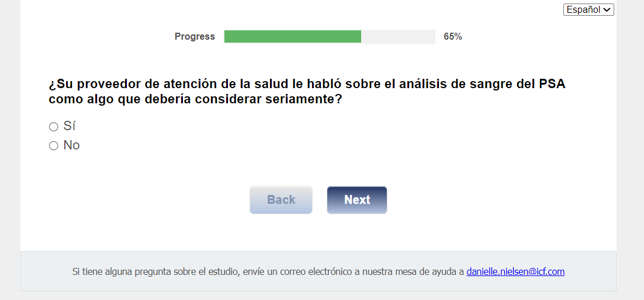Select the "No" radio button
The image size is (644, 300).
click(54, 145)
